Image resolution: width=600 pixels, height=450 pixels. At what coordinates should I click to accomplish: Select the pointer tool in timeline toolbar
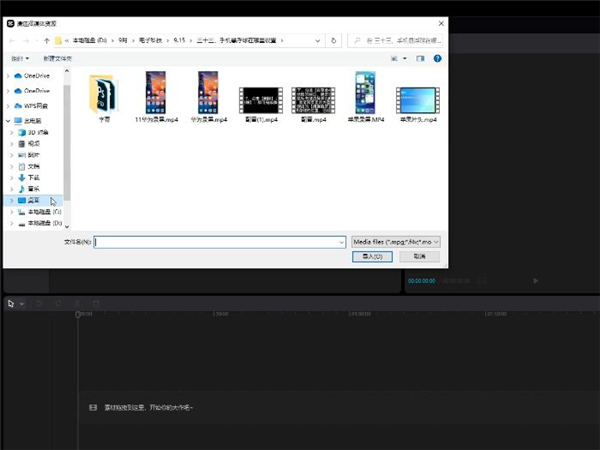pyautogui.click(x=11, y=304)
